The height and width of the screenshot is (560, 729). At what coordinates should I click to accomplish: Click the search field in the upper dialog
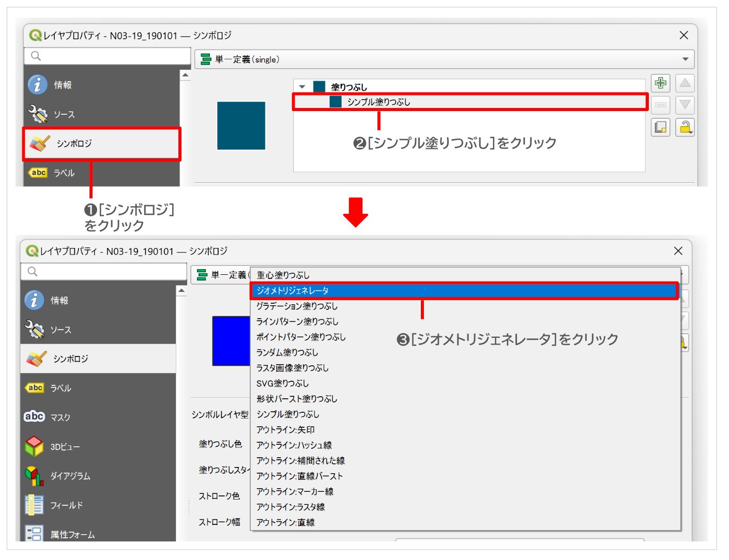(108, 56)
